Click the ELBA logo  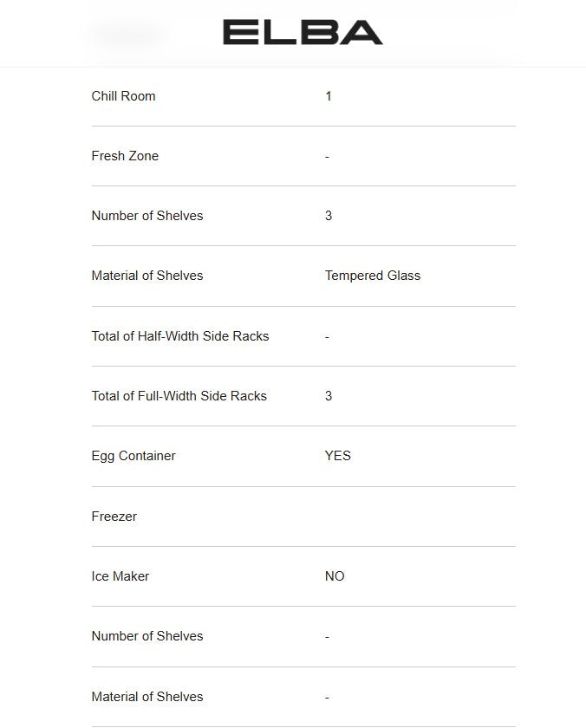click(x=303, y=32)
